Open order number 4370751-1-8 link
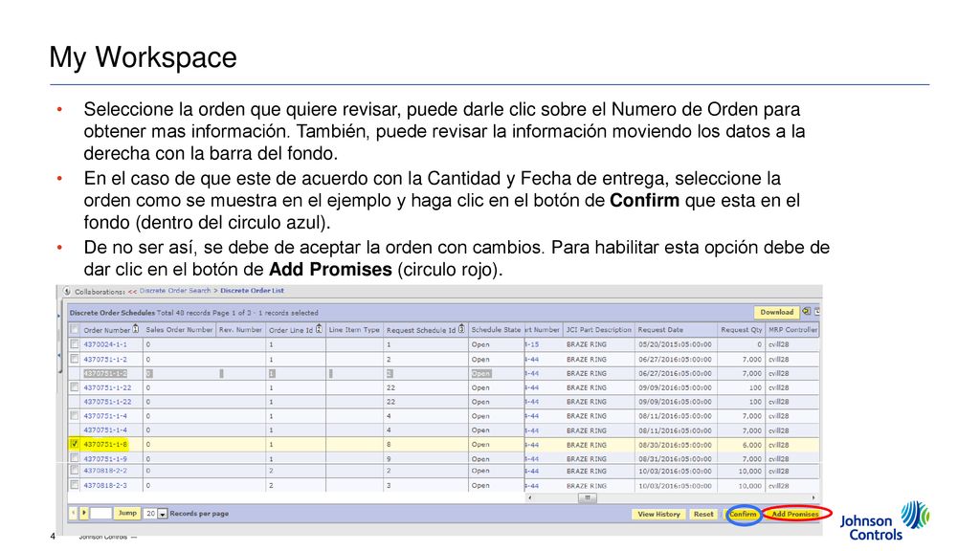The height and width of the screenshot is (551, 980). [105, 444]
